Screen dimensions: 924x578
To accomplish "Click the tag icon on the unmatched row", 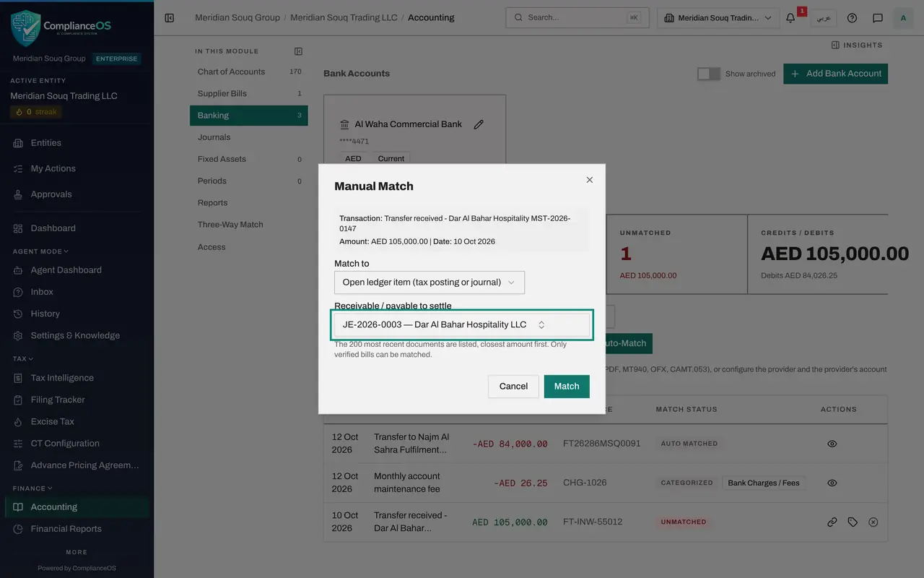I will tap(853, 522).
